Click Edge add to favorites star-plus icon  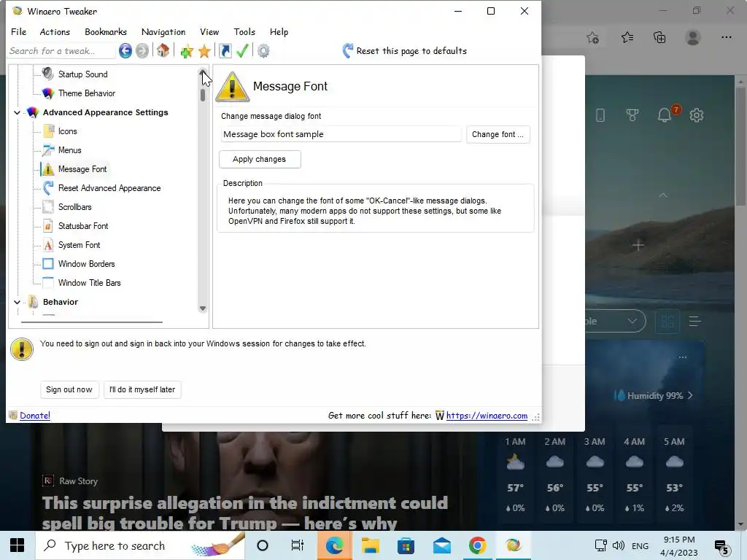click(592, 37)
